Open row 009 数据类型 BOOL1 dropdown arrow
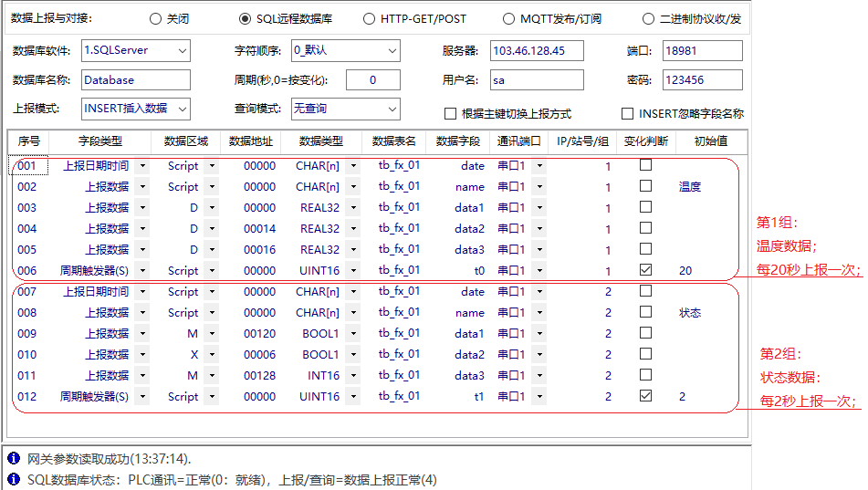The height and width of the screenshot is (490, 868). pos(353,334)
